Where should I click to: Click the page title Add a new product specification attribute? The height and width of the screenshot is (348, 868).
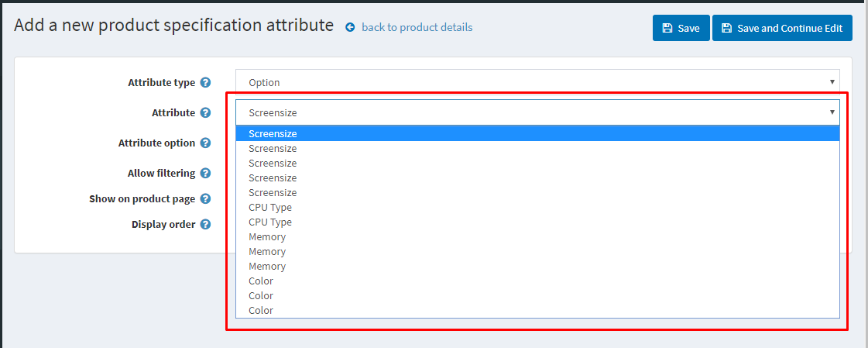(x=173, y=26)
